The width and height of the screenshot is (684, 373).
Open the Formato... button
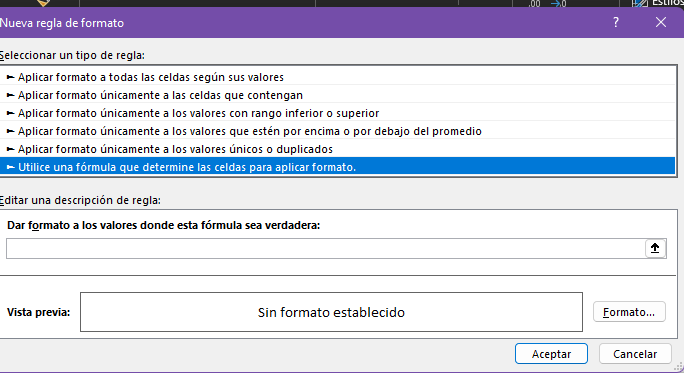629,312
